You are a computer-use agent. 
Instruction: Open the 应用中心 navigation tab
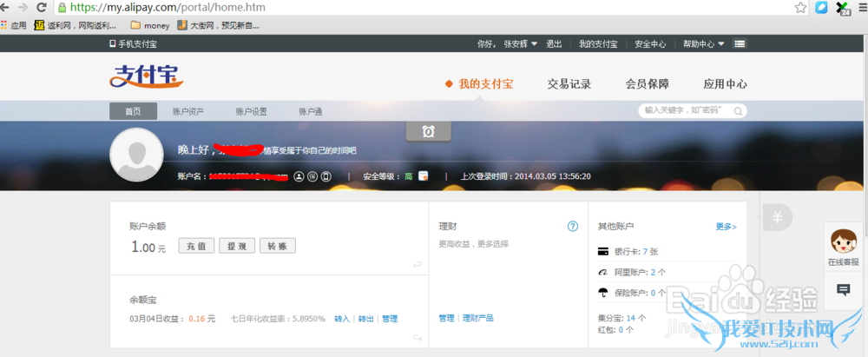(x=725, y=83)
